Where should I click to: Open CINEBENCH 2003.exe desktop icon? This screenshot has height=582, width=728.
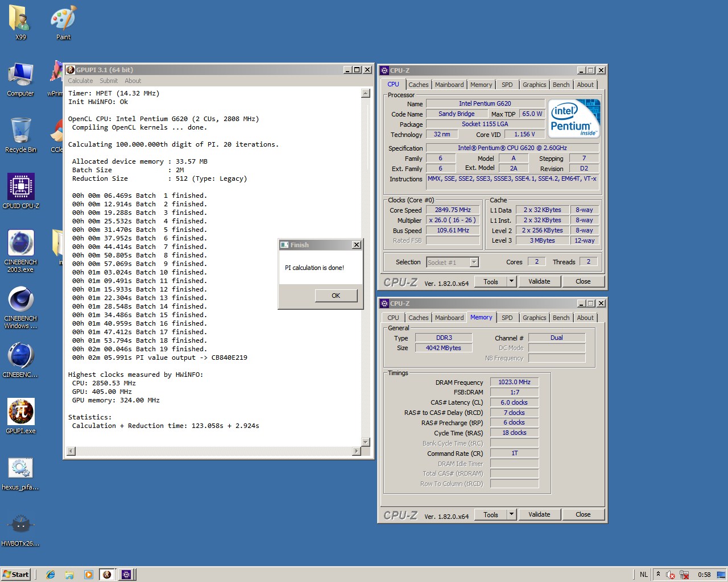(x=20, y=251)
